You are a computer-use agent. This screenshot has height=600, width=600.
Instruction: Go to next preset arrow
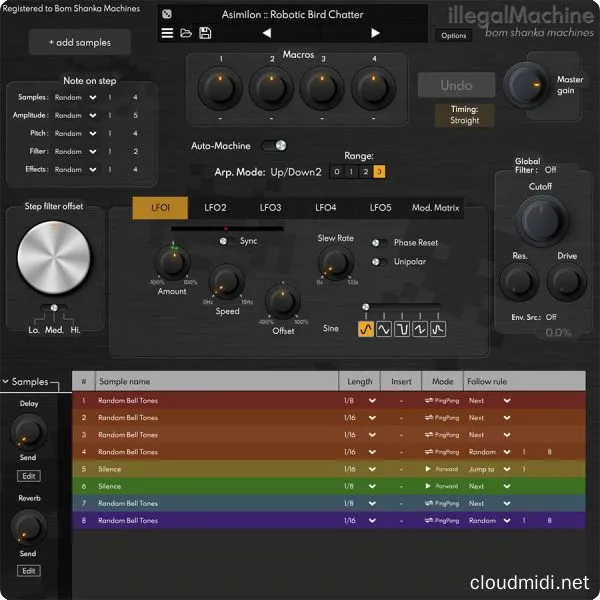[375, 33]
